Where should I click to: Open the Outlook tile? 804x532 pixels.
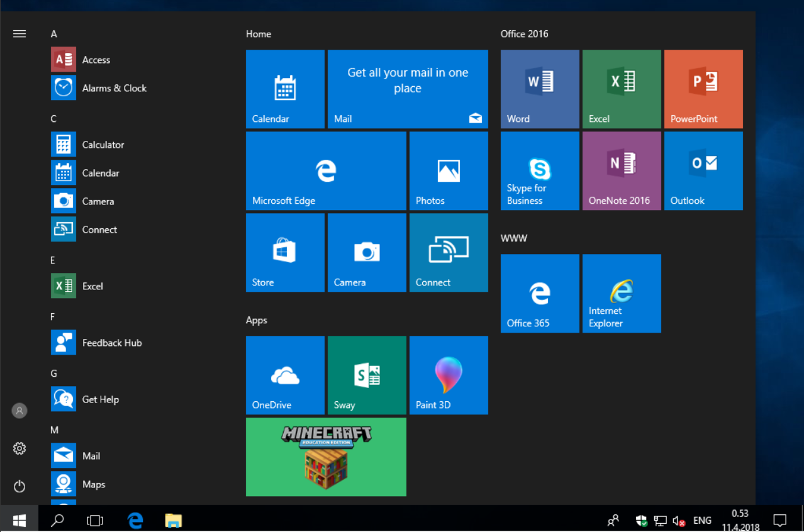point(703,171)
